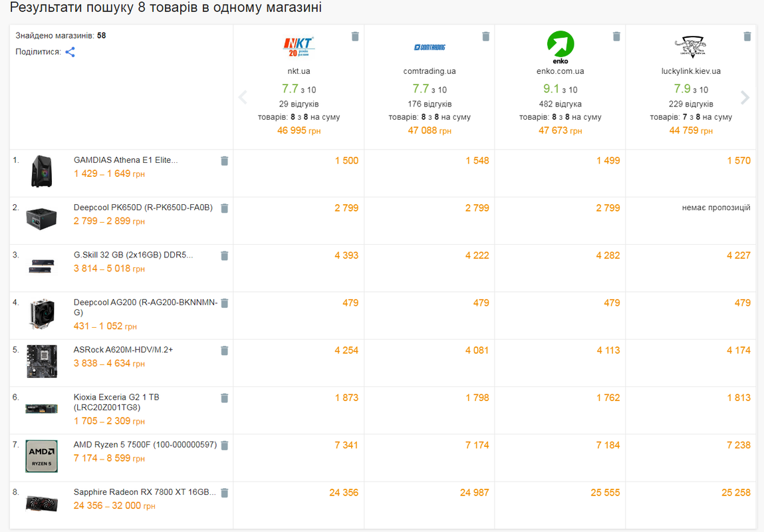
Task: Remove Deepcool PK650D product with trash icon
Action: click(225, 209)
